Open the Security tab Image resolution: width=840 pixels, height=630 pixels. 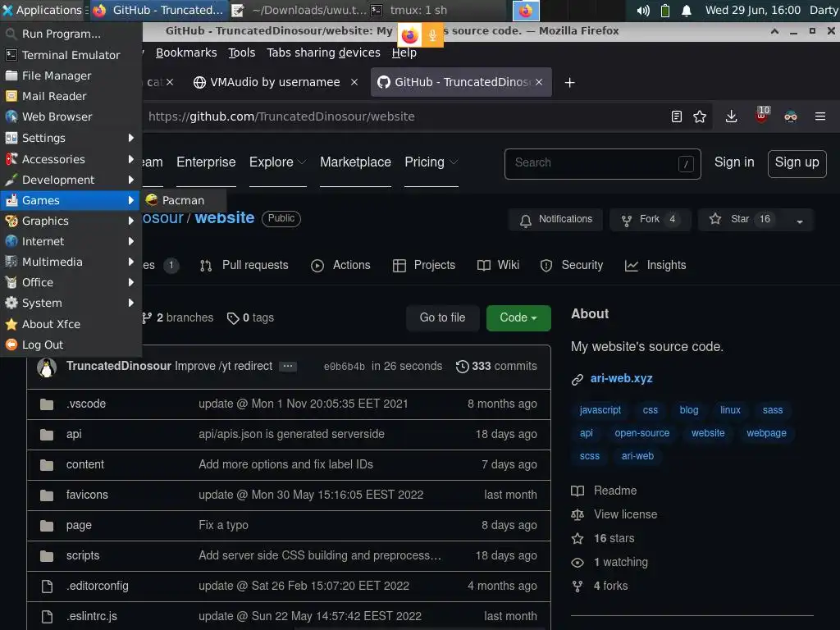coord(572,265)
